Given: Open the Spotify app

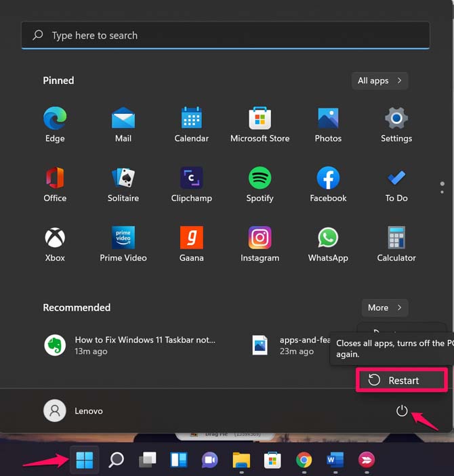Looking at the screenshot, I should point(260,184).
